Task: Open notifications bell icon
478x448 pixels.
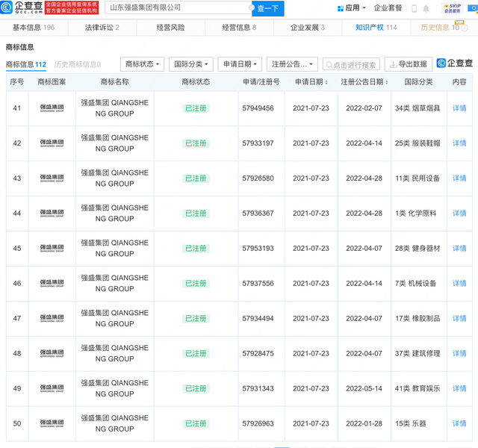Action: (426, 8)
